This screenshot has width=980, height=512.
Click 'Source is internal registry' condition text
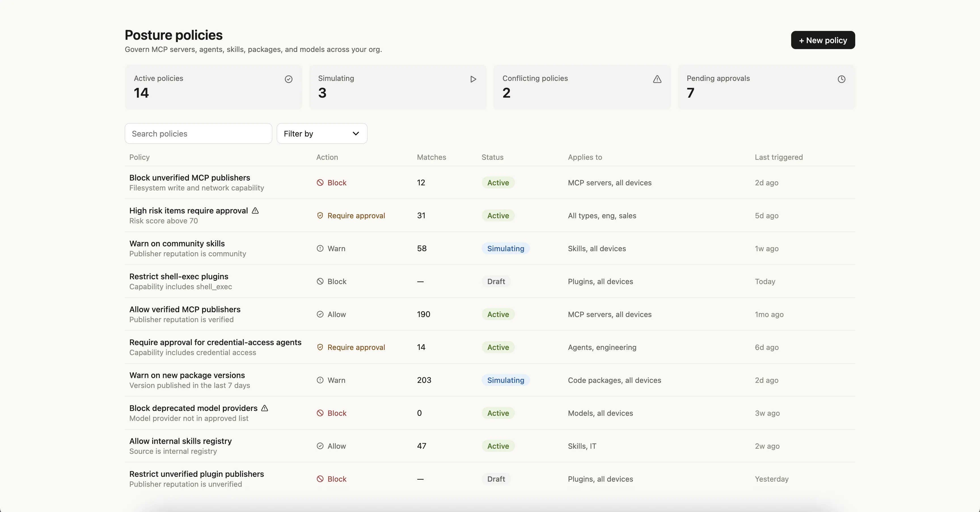click(173, 451)
